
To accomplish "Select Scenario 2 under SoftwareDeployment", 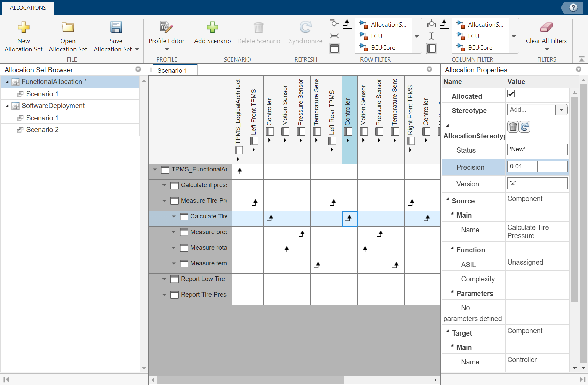I will pyautogui.click(x=42, y=129).
